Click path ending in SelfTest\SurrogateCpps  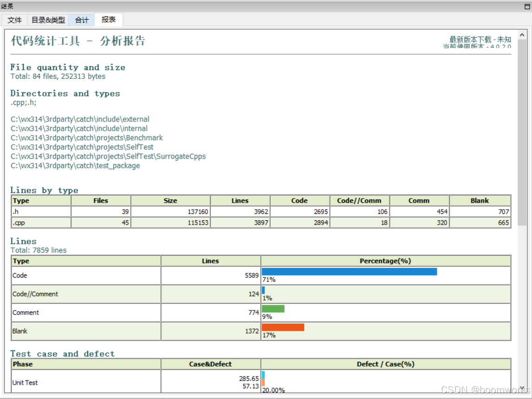(108, 156)
